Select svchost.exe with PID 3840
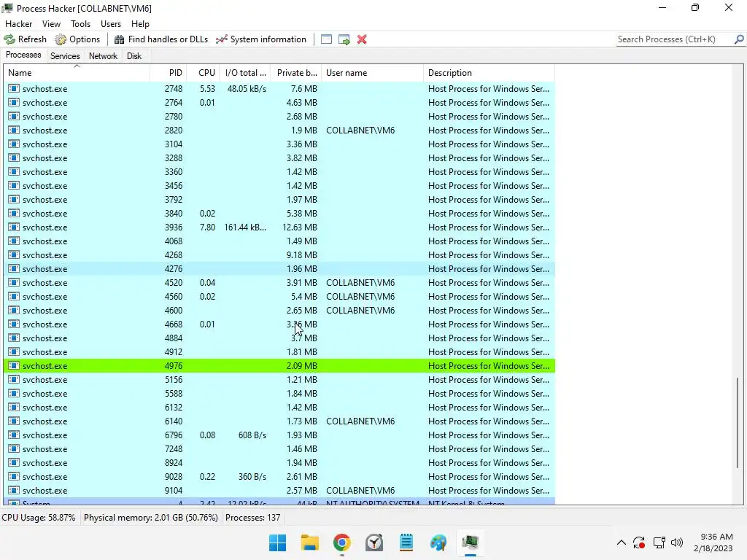 (x=279, y=214)
